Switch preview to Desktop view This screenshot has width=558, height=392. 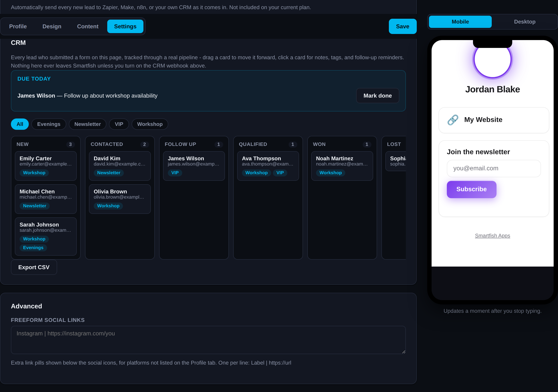tap(524, 22)
